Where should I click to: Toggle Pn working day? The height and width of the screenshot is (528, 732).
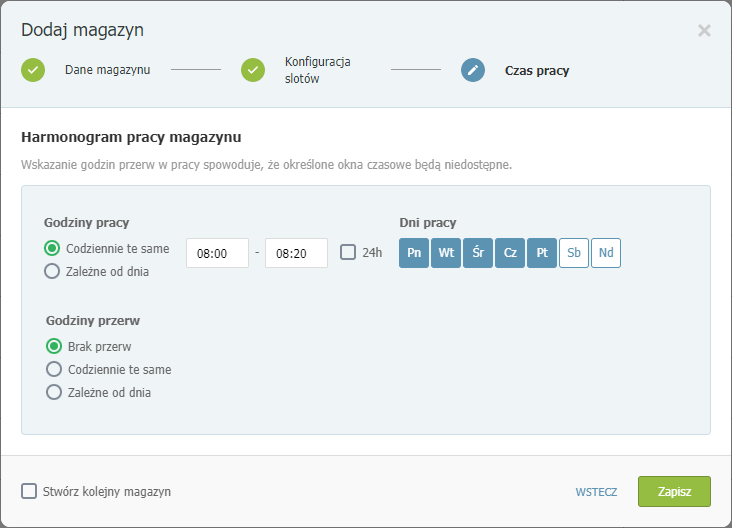414,253
